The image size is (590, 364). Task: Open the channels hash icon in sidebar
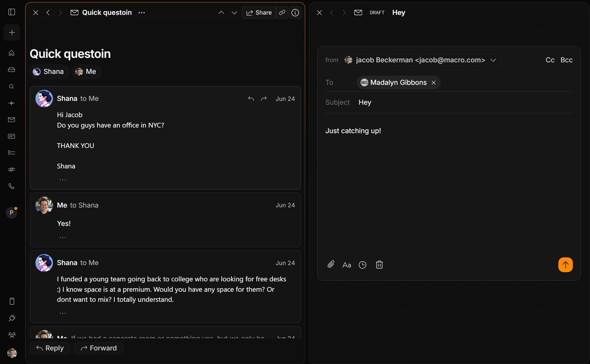[12, 169]
